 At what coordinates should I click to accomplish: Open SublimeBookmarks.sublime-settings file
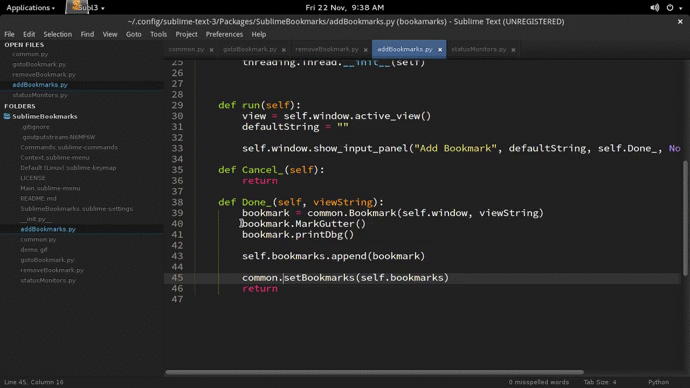[x=77, y=209]
